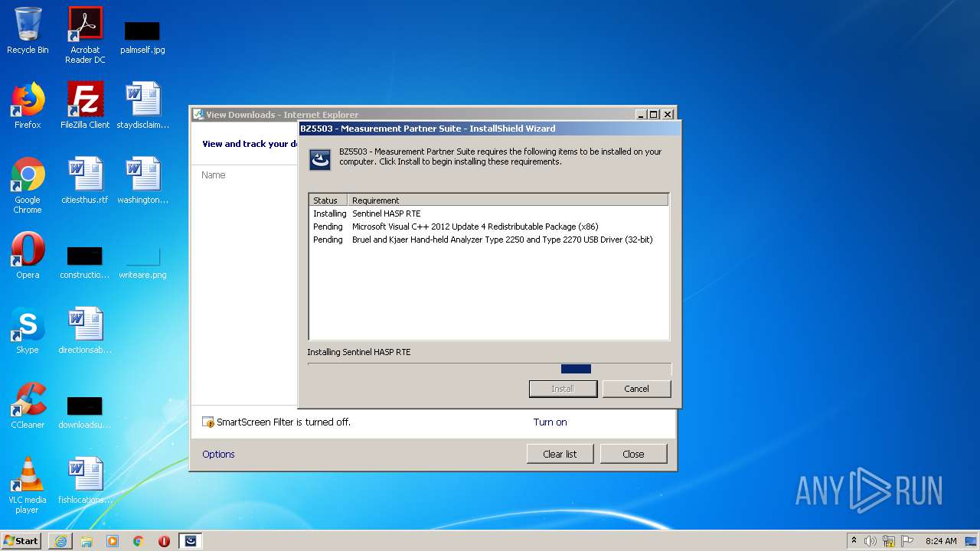Select the washington Word document icon

142,181
